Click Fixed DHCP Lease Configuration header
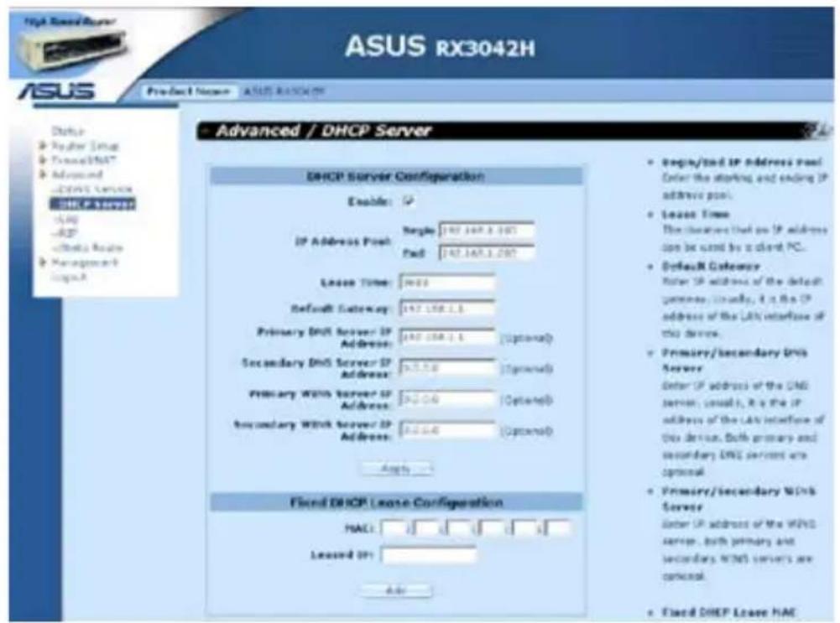The width and height of the screenshot is (840, 623). pos(396,502)
